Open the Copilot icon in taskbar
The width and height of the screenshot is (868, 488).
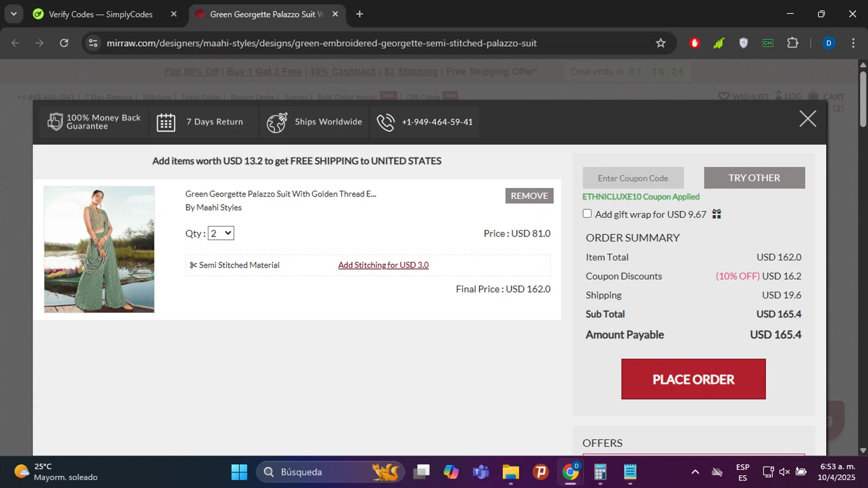click(x=451, y=472)
